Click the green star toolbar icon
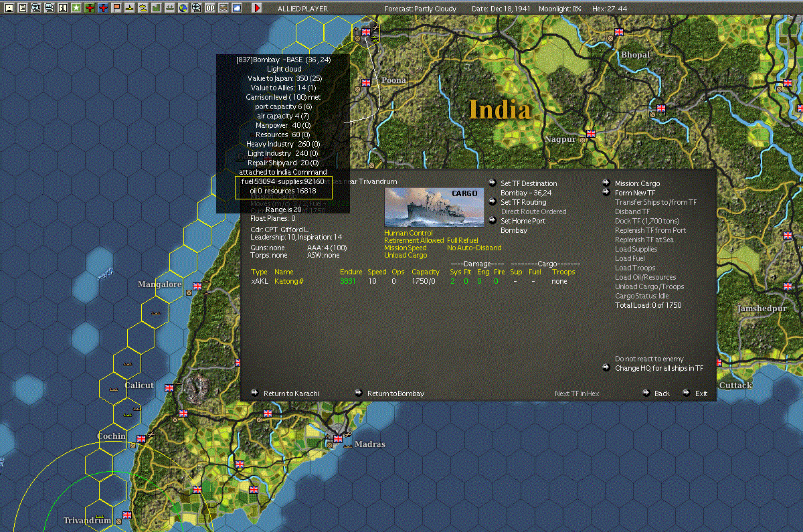This screenshot has height=532, width=803. [x=76, y=8]
